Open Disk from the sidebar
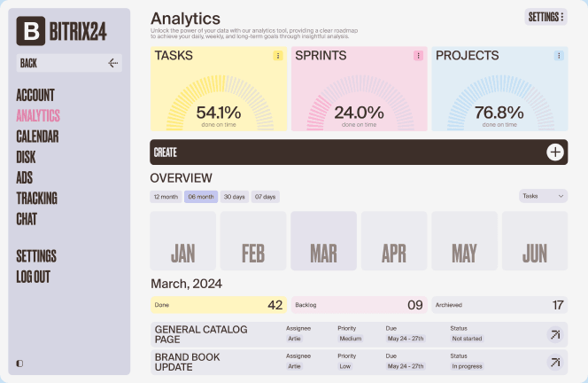Image resolution: width=588 pixels, height=383 pixels. click(x=26, y=157)
